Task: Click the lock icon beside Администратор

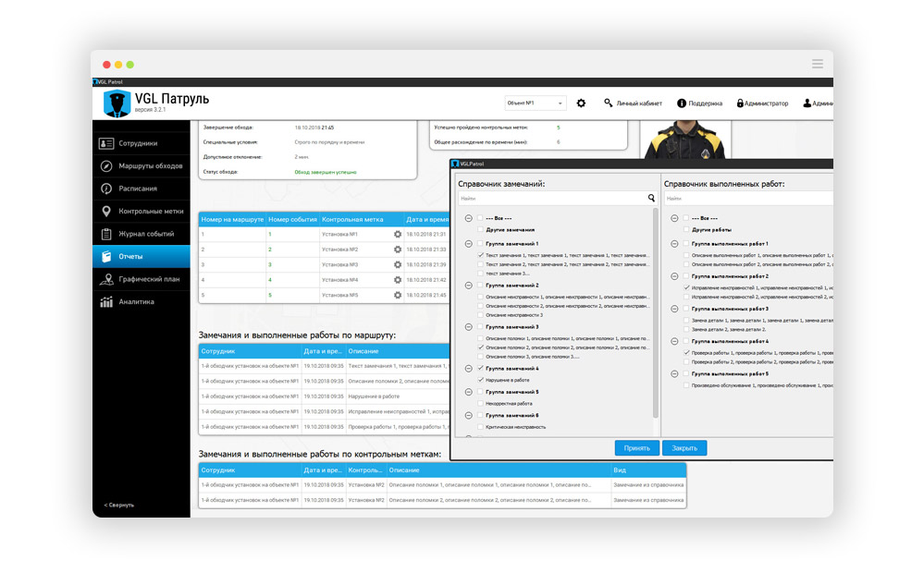Action: point(740,104)
